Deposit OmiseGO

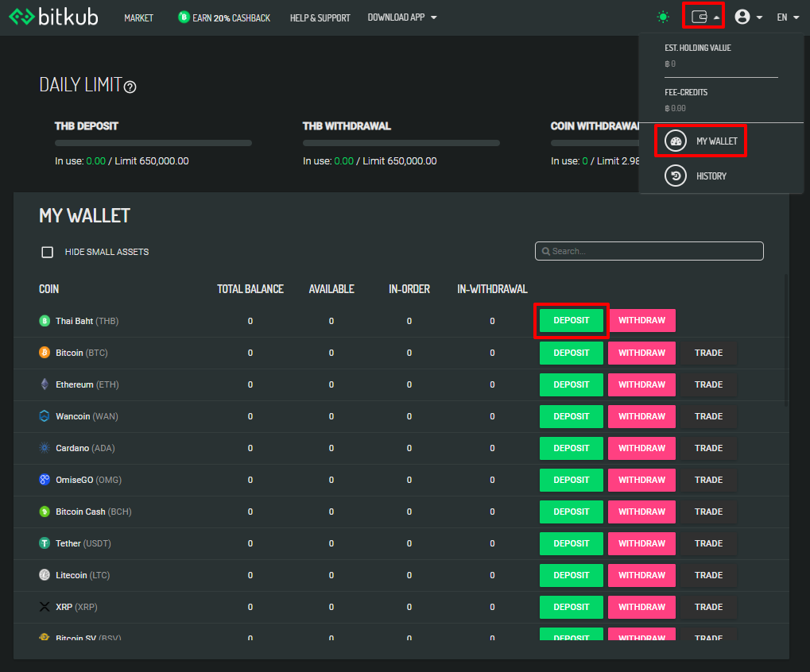pos(571,480)
